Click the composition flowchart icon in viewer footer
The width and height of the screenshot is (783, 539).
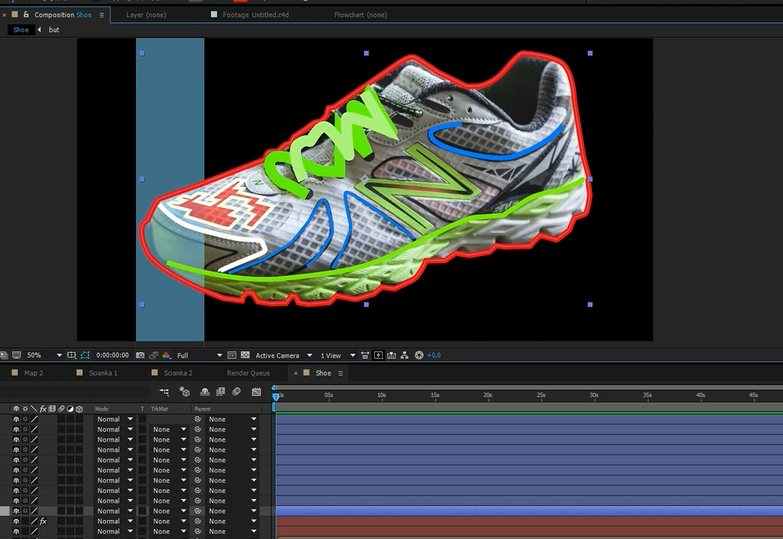406,355
